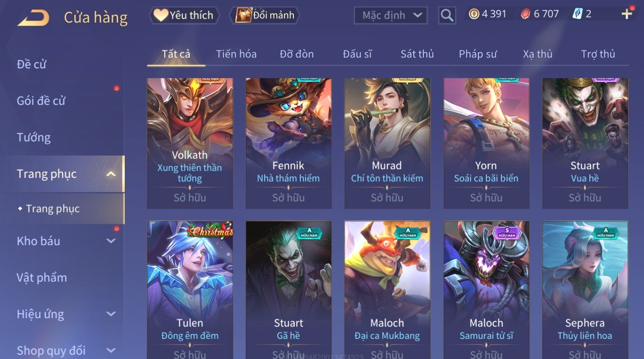The height and width of the screenshot is (359, 644).
Task: Expand the Kho báu sidebar section
Action: (x=111, y=241)
